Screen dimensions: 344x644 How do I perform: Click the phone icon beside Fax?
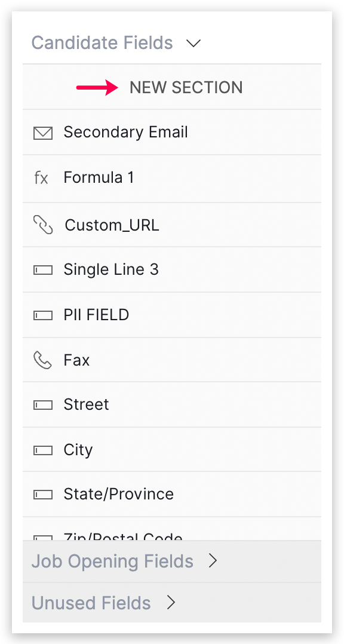point(42,360)
